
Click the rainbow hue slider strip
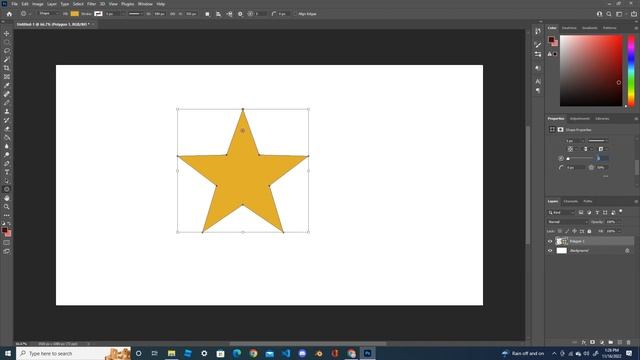pos(631,70)
